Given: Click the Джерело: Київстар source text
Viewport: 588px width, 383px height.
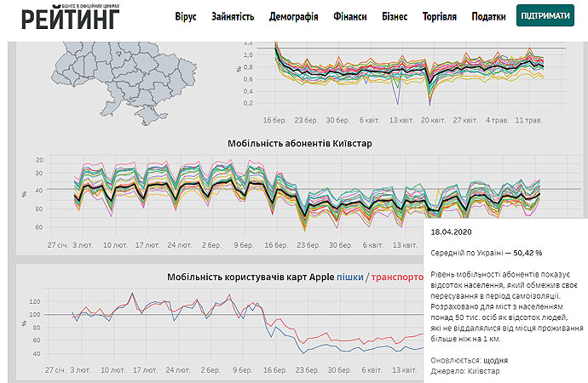Looking at the screenshot, I should pyautogui.click(x=464, y=372).
